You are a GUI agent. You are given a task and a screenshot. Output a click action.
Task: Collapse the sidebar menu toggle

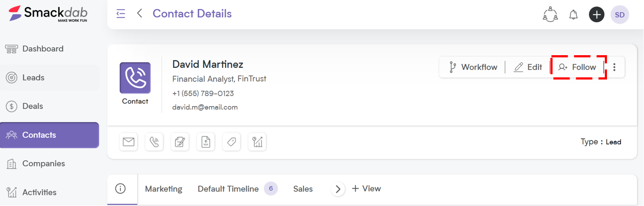coord(121,13)
